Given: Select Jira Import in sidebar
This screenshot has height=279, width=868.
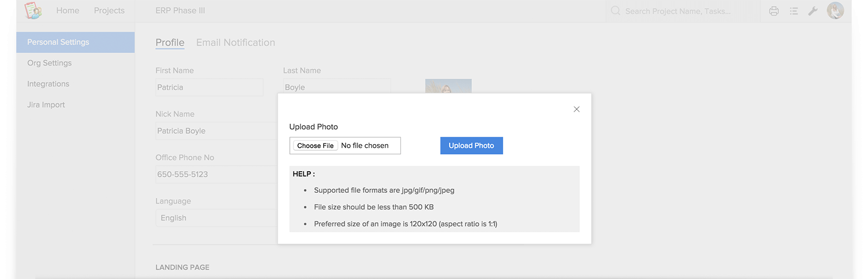Looking at the screenshot, I should pos(46,105).
